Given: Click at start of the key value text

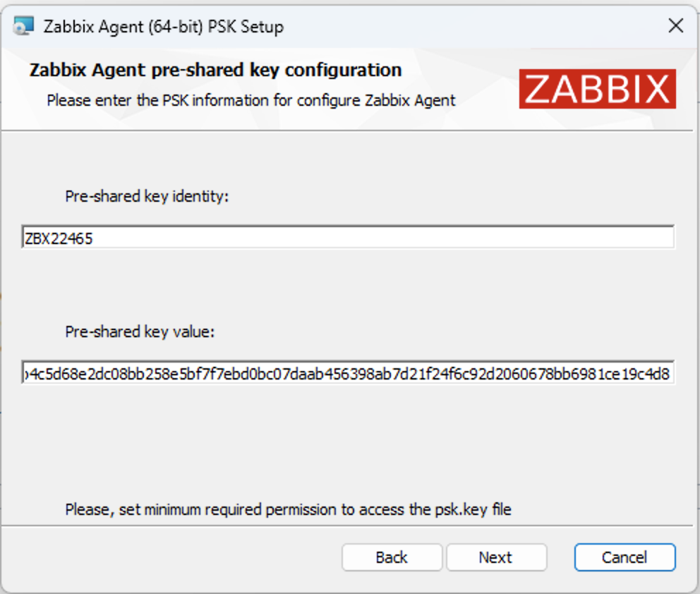Looking at the screenshot, I should (25, 373).
